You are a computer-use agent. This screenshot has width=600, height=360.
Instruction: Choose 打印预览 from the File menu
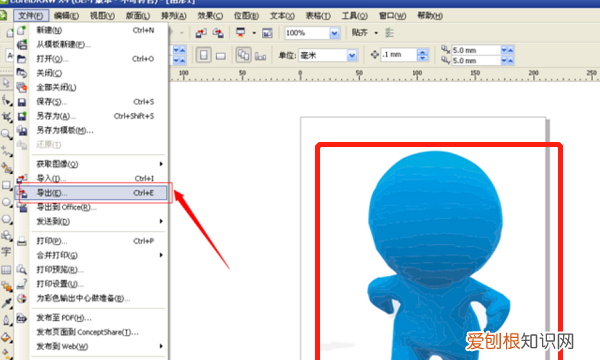(x=92, y=269)
